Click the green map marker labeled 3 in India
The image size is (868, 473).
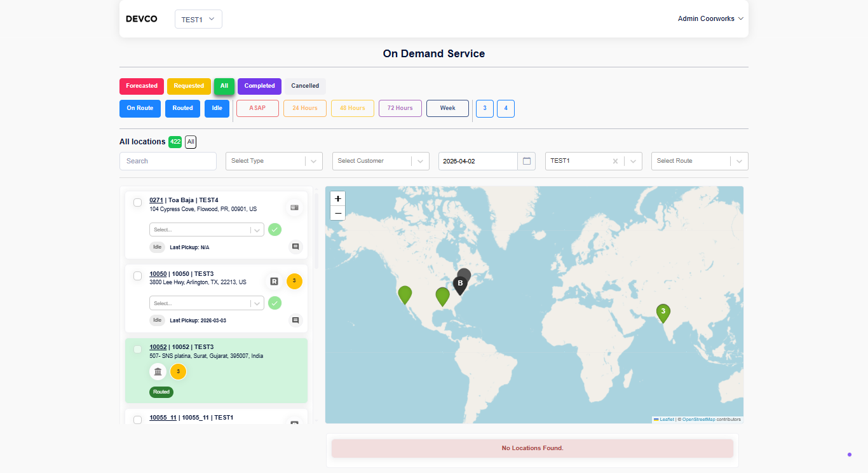[x=663, y=313]
